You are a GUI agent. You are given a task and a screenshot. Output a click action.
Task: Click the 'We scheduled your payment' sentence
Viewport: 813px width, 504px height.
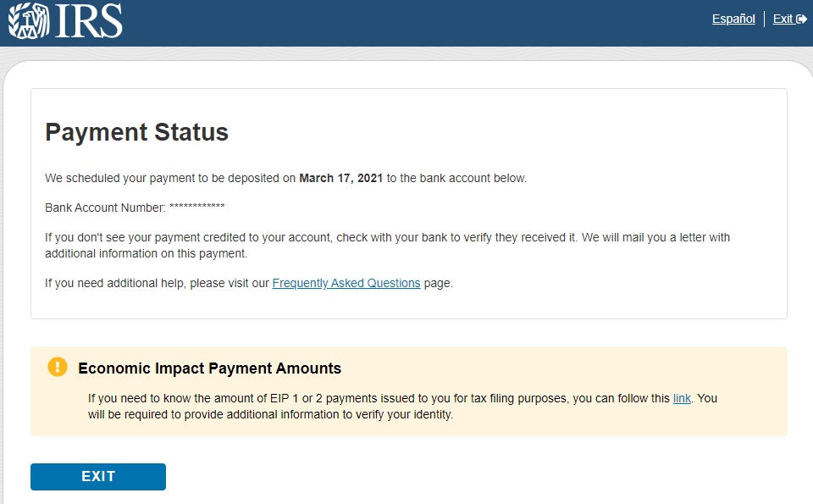[285, 178]
